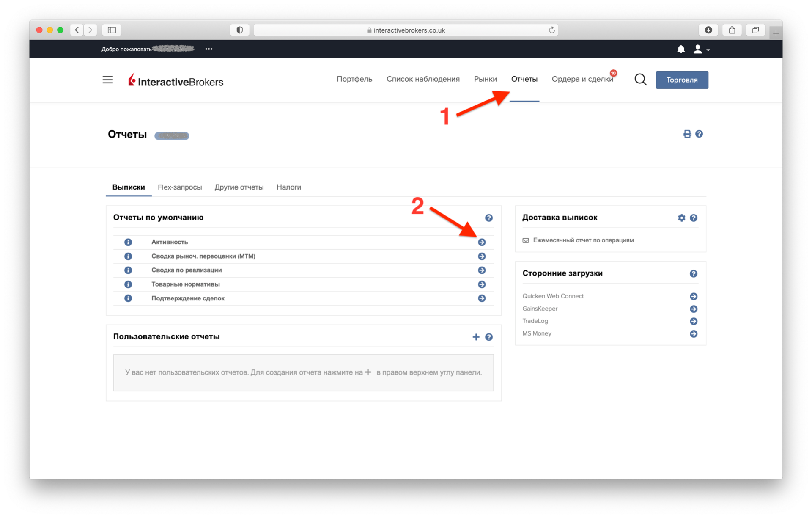Click the Торговля button
Viewport: 812px width, 518px height.
click(682, 80)
